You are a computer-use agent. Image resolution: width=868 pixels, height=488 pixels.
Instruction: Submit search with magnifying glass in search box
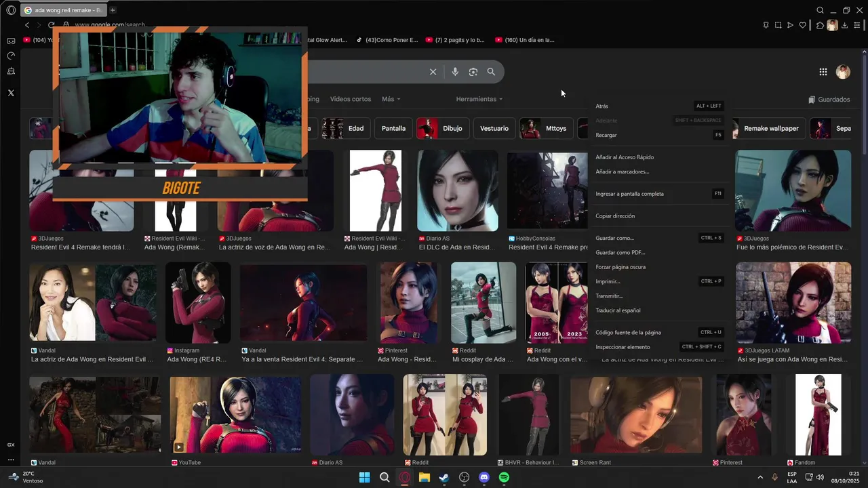point(491,72)
